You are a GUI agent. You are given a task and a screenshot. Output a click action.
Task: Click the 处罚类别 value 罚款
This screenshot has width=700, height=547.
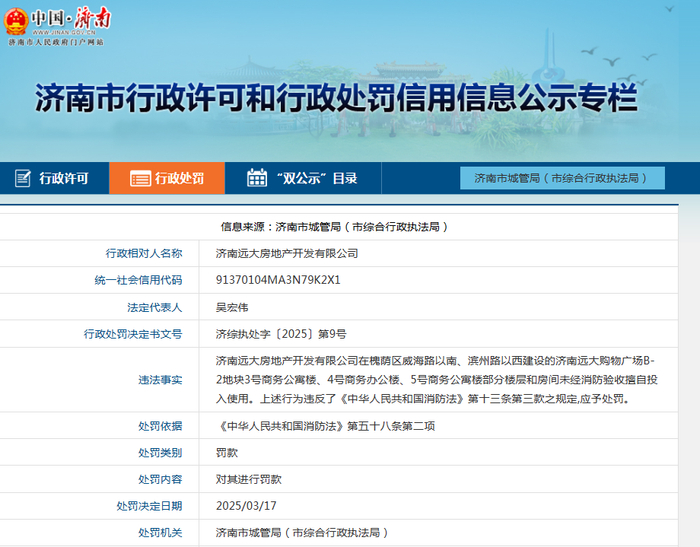coord(227,453)
